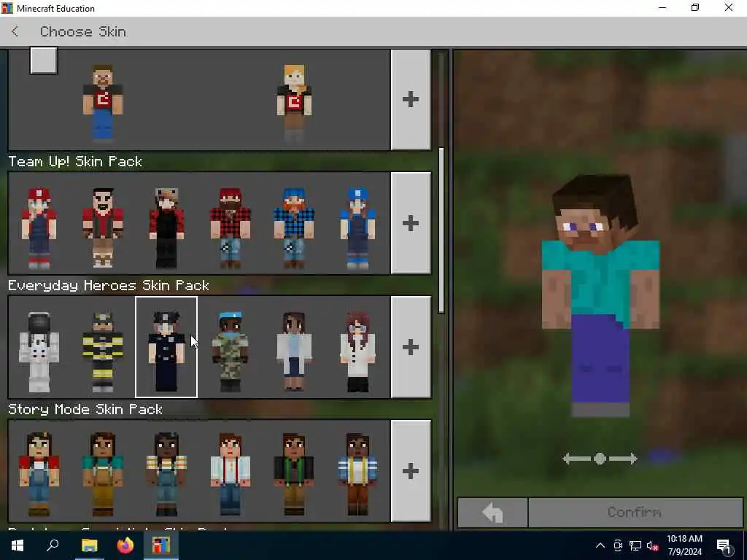This screenshot has width=747, height=560.
Task: Pick Team Up black-haired mustache skin
Action: (x=103, y=227)
